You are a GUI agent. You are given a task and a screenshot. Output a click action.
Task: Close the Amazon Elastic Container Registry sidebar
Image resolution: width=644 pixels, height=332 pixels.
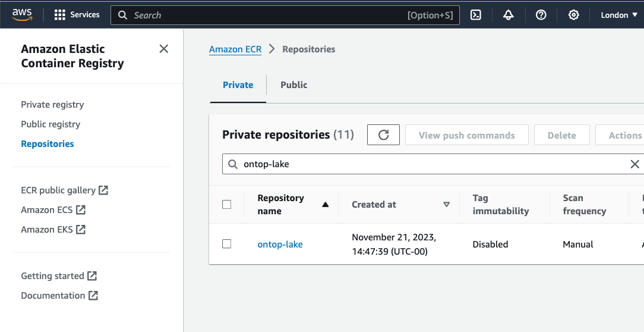pos(163,49)
